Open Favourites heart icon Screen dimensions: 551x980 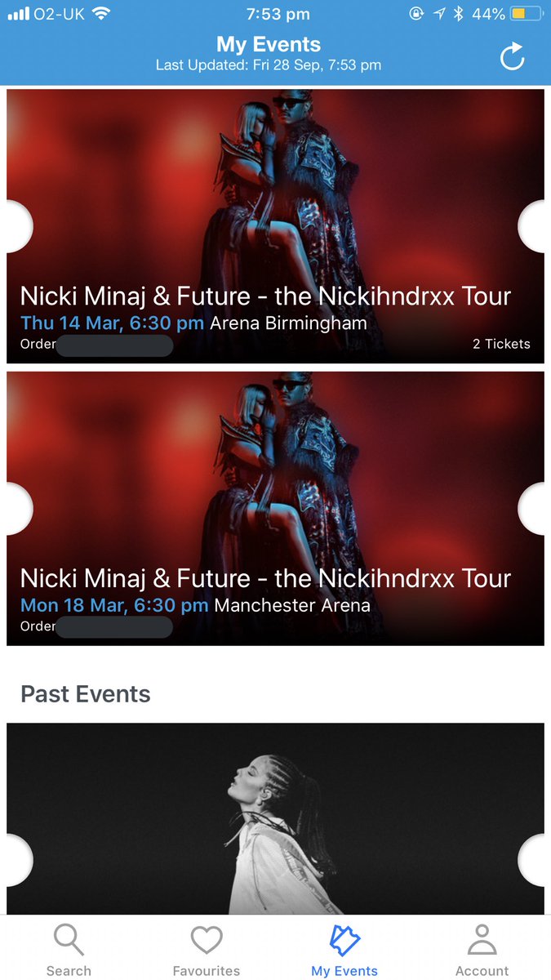click(207, 940)
